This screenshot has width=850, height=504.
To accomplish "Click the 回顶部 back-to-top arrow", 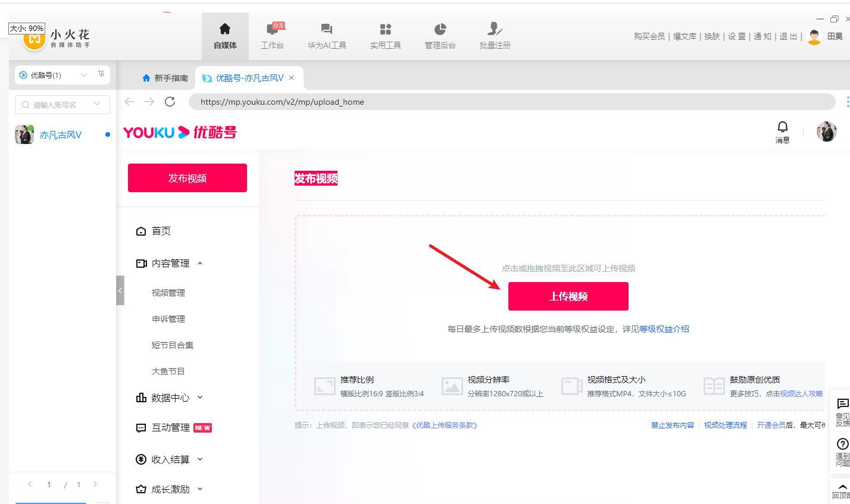I will [x=842, y=490].
